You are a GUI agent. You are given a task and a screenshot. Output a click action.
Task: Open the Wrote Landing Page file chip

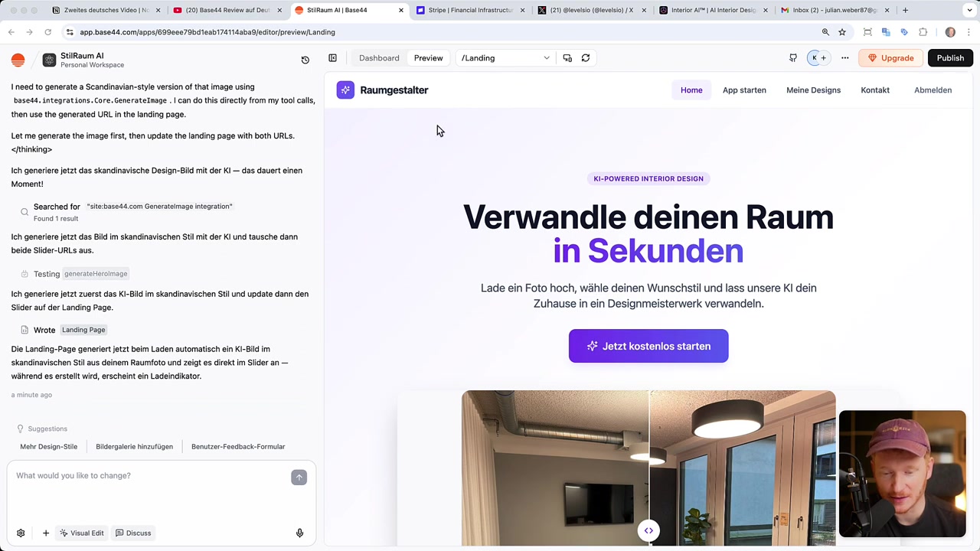[x=83, y=330]
